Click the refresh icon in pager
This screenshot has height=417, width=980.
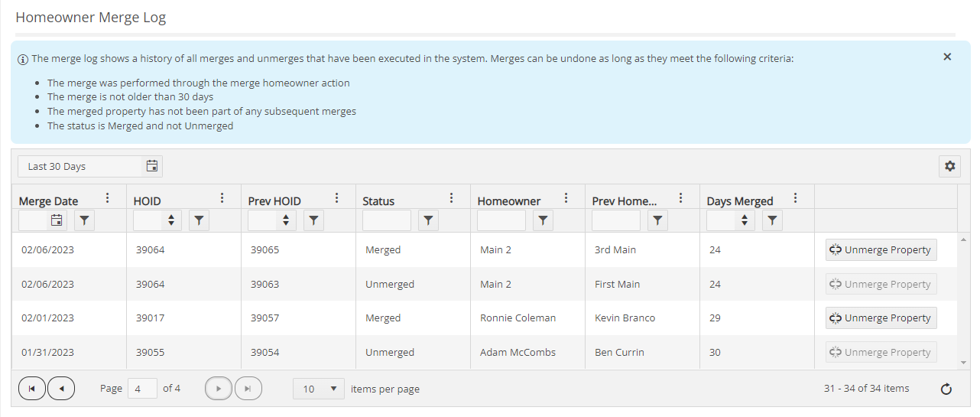coord(946,389)
